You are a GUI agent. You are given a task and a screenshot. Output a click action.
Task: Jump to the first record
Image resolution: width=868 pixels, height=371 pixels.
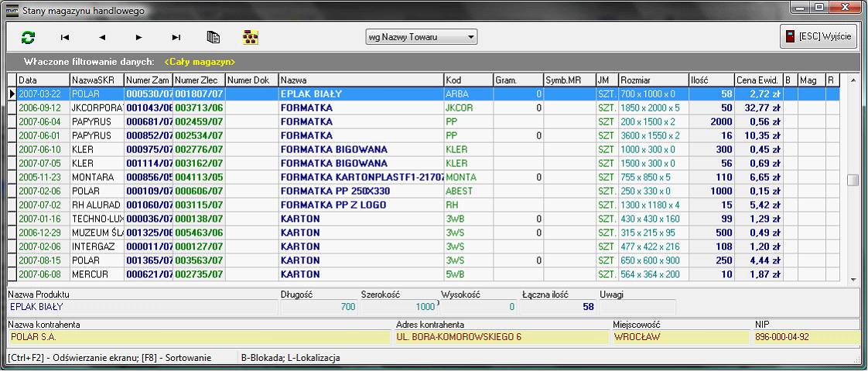tap(65, 37)
